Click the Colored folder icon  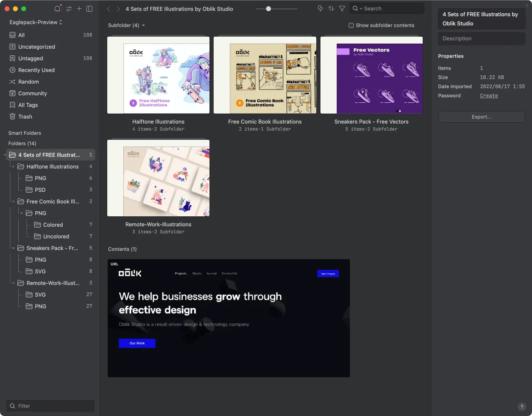click(37, 225)
